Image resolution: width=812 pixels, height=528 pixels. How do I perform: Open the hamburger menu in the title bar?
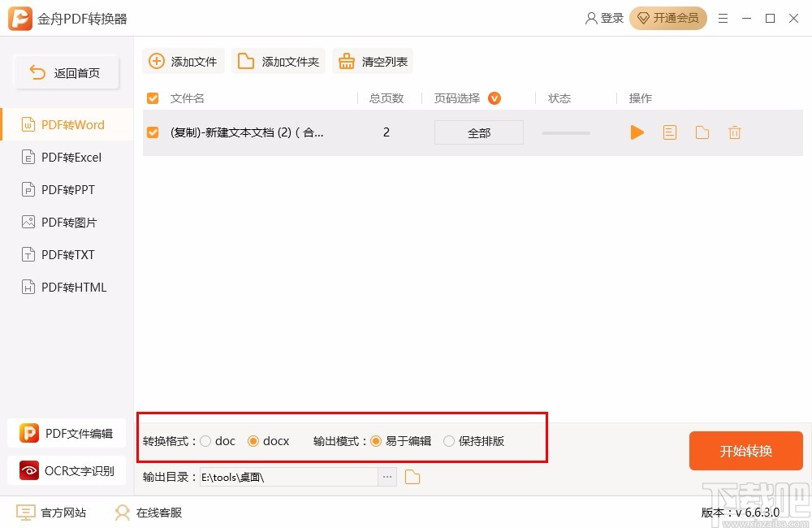tap(723, 18)
